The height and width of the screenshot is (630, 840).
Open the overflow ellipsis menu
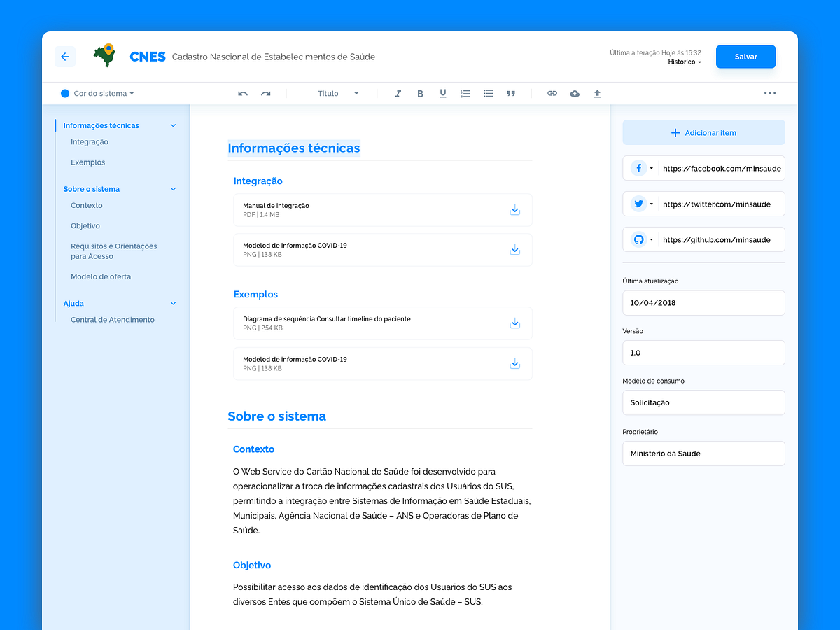tap(770, 93)
